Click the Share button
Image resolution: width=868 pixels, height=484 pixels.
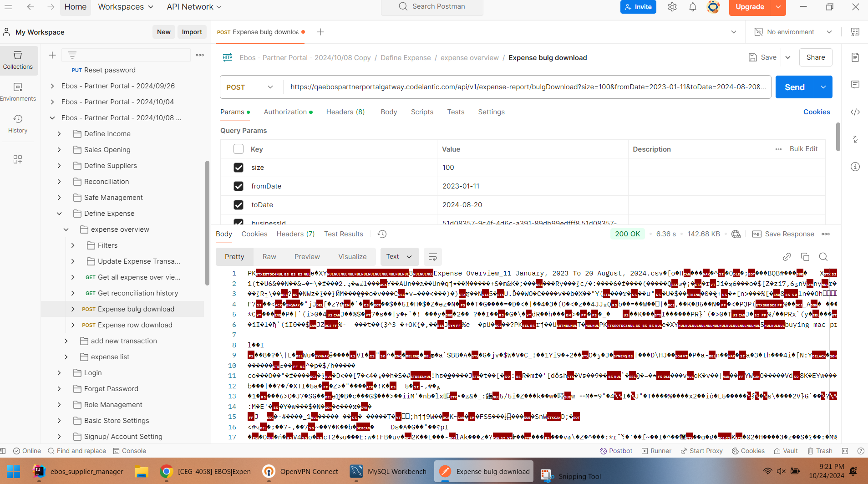tap(816, 57)
